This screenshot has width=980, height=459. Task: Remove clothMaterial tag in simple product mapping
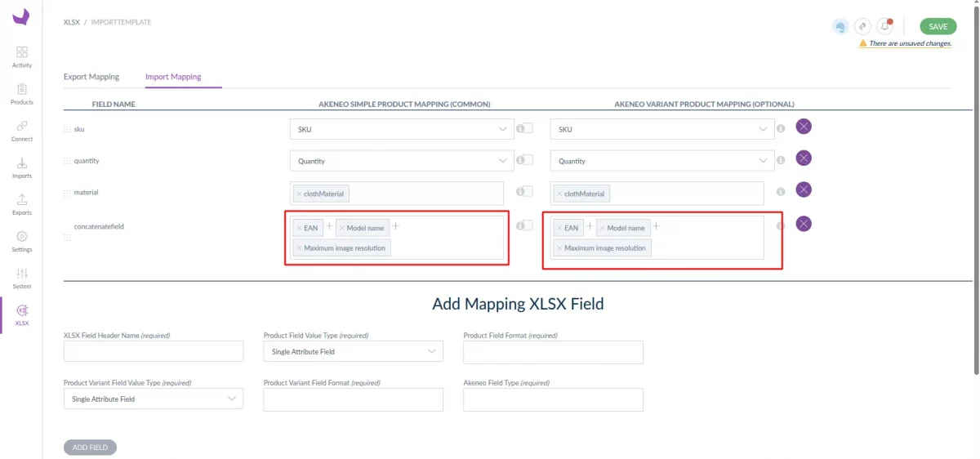299,194
